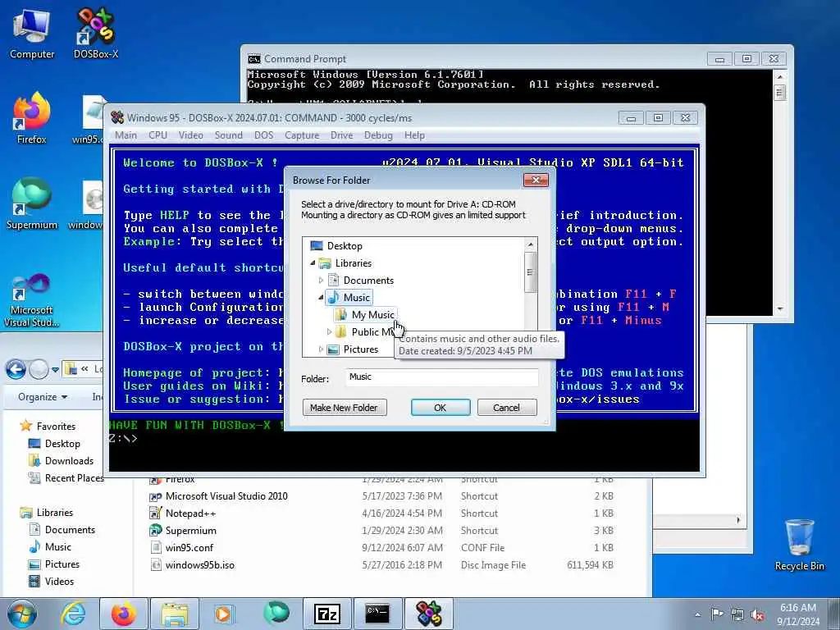Open Windows Media Player from taskbar
This screenshot has height=630, width=840.
(x=224, y=614)
